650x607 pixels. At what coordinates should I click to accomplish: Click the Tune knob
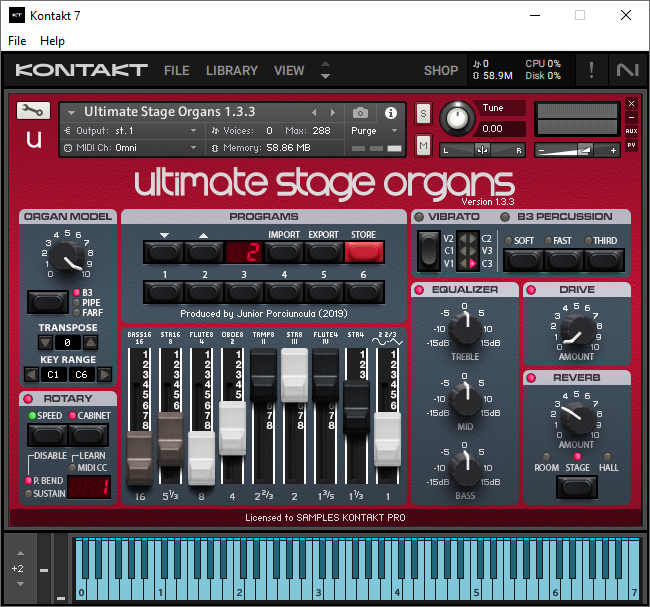click(x=457, y=119)
